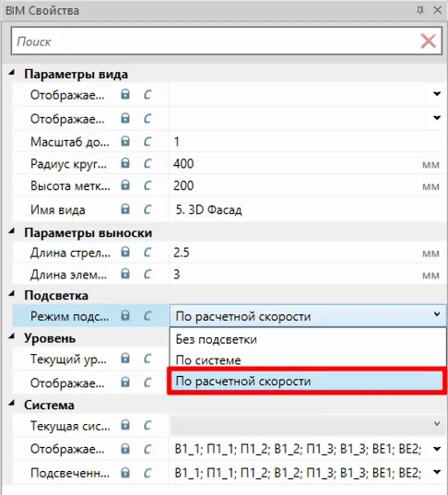This screenshot has width=448, height=495.
Task: Select the Текущий ур... property label
Action: (x=68, y=359)
